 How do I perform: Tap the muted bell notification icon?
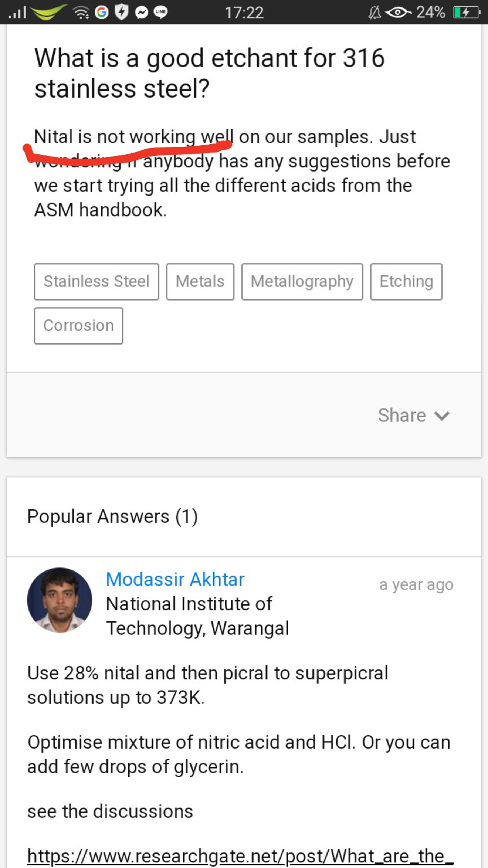click(374, 12)
